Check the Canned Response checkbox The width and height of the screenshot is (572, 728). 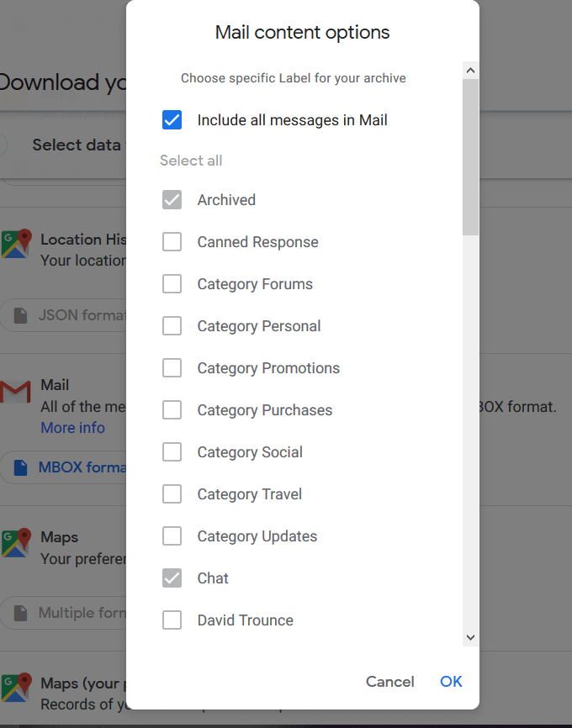(172, 242)
